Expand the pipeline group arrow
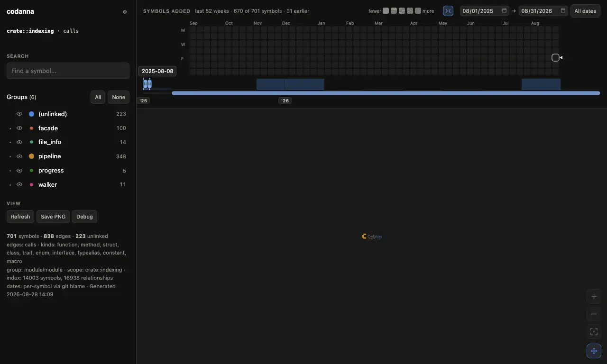This screenshot has width=607, height=364. point(10,157)
